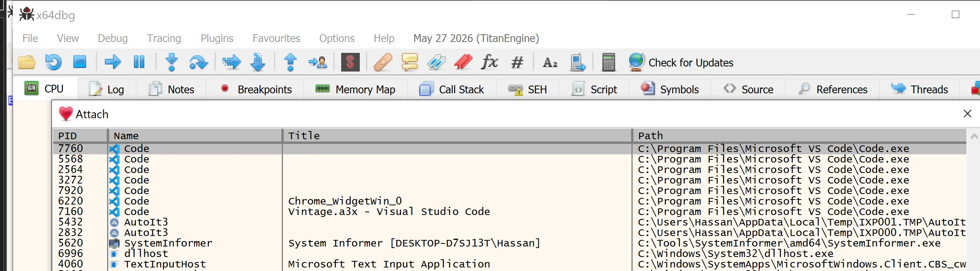Open the File menu

30,38
